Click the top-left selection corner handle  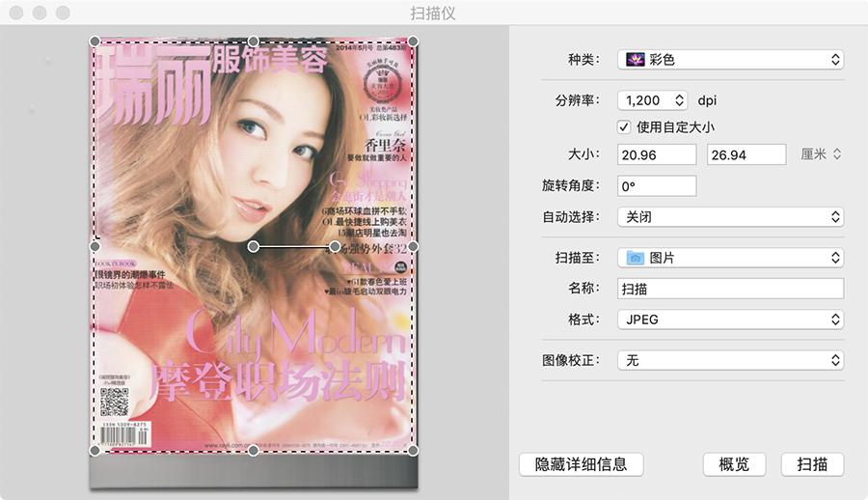click(95, 41)
